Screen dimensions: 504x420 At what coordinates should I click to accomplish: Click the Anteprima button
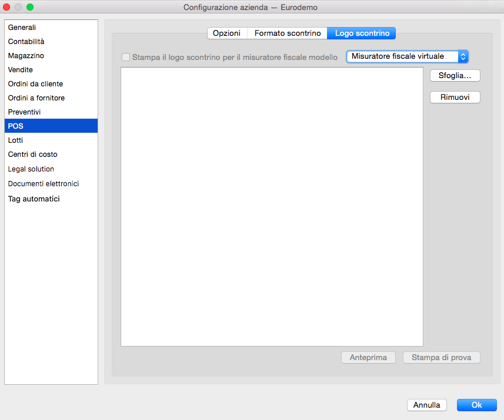[x=368, y=357]
